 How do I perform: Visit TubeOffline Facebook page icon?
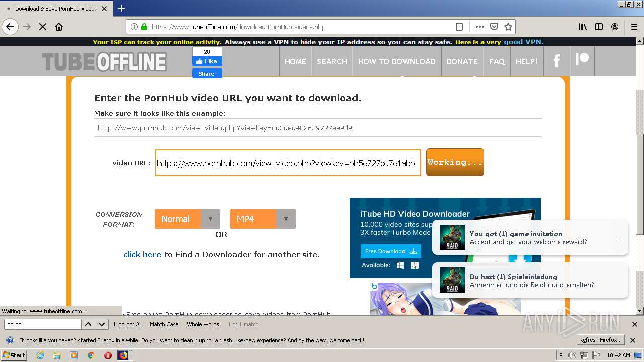[x=557, y=61]
